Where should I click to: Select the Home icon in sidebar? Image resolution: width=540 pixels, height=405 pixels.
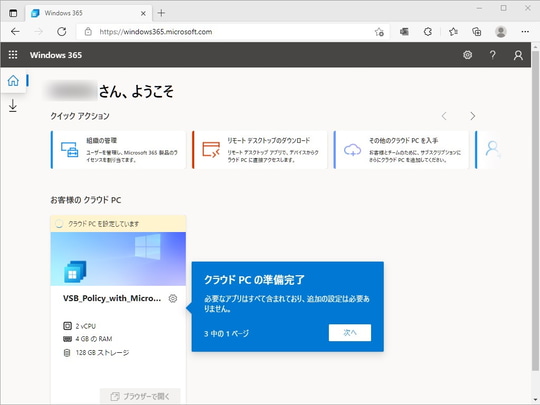pyautogui.click(x=13, y=81)
